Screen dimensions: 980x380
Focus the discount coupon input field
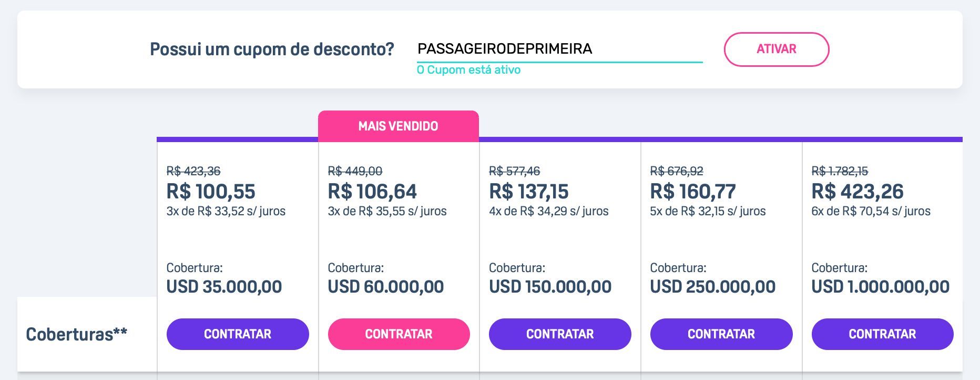pyautogui.click(x=559, y=49)
